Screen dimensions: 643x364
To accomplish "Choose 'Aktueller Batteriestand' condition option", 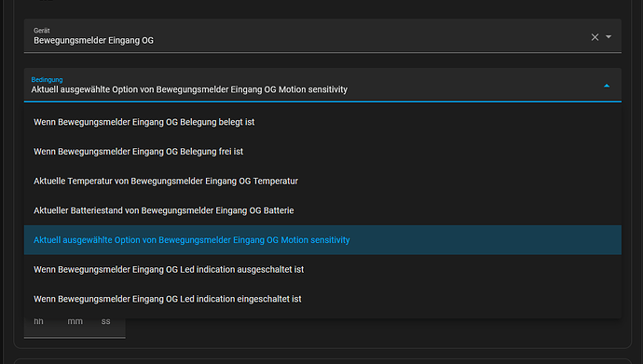I will 322,210.
